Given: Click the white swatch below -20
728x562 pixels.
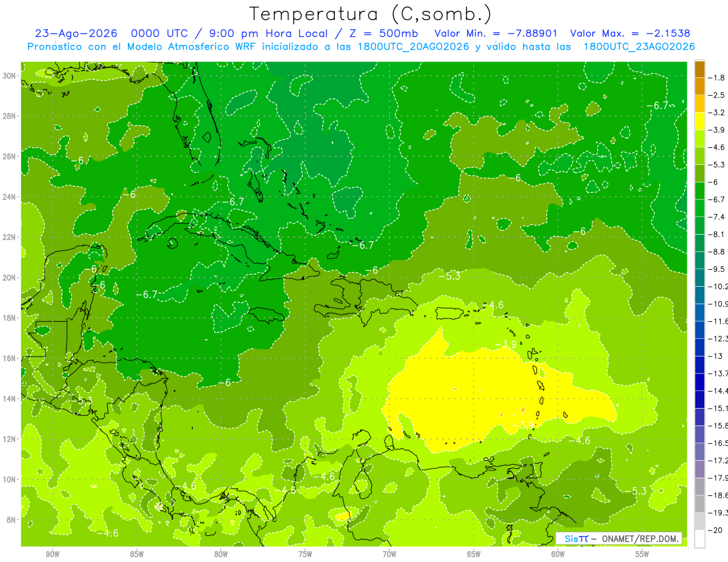Looking at the screenshot, I should (699, 538).
